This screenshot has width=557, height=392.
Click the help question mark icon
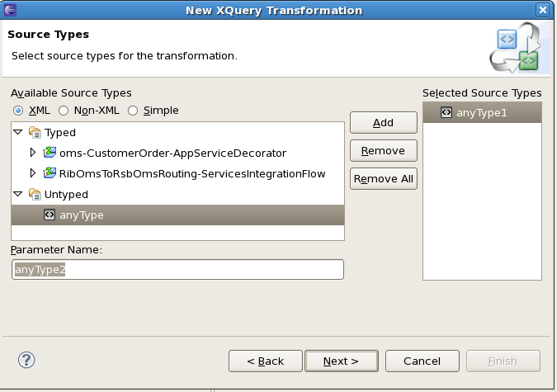(x=26, y=360)
